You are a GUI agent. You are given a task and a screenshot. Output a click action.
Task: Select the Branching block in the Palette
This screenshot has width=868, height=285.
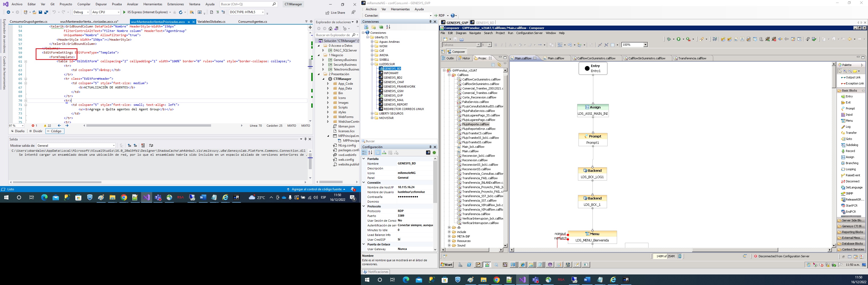click(x=851, y=163)
